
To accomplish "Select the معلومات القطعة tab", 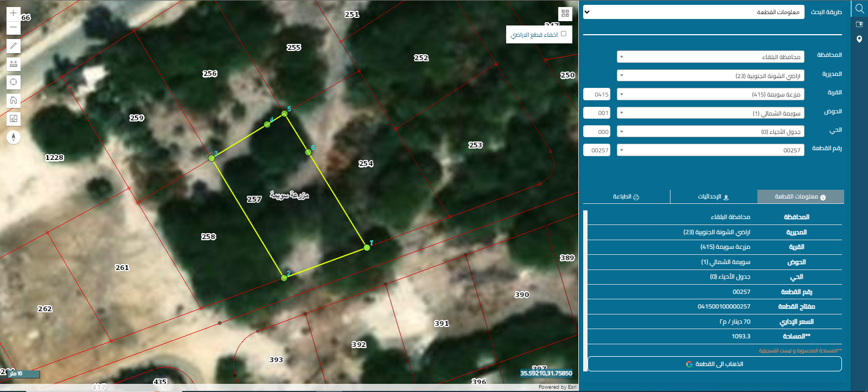I will pyautogui.click(x=801, y=196).
